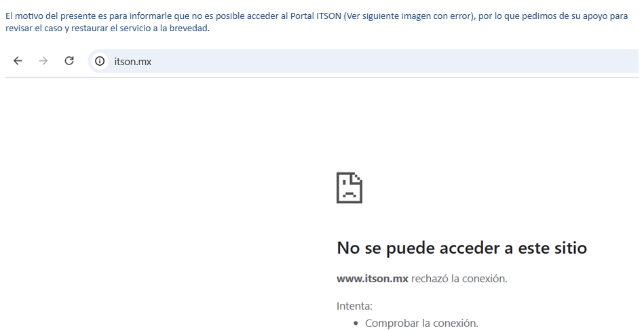Screen dimensions: 644x331
Task: Click the browser back arrow
Action: (18, 61)
